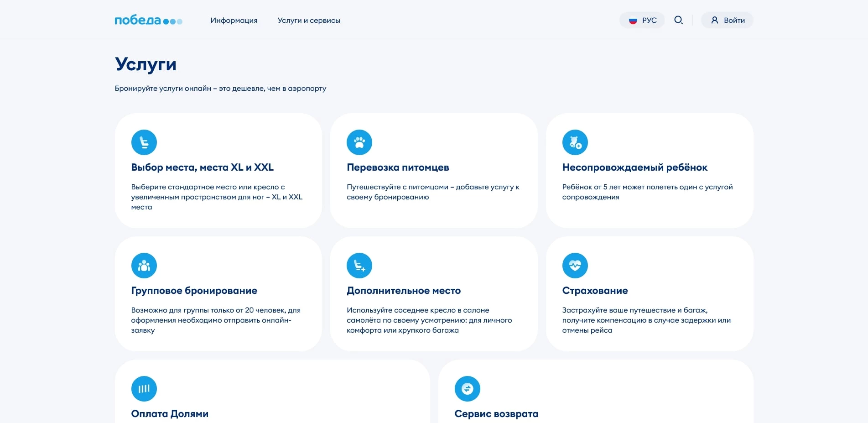Click the barcode icon for Оплата Долями
The image size is (868, 423).
point(144,388)
